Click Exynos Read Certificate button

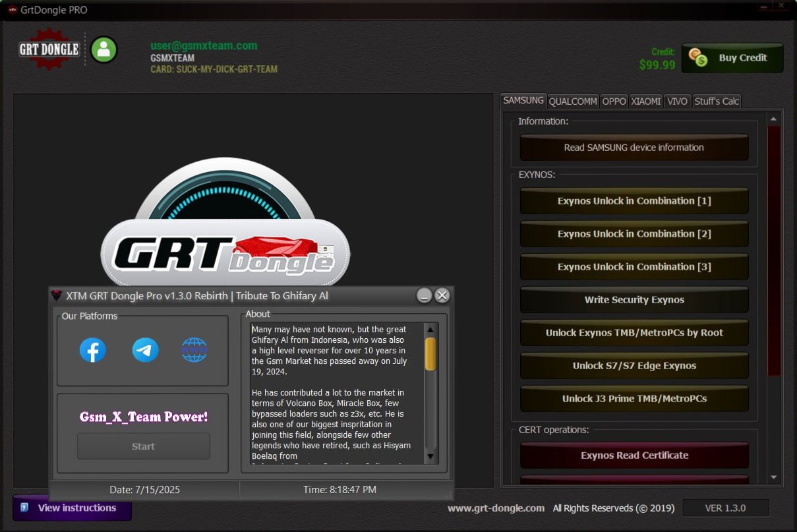[634, 456]
